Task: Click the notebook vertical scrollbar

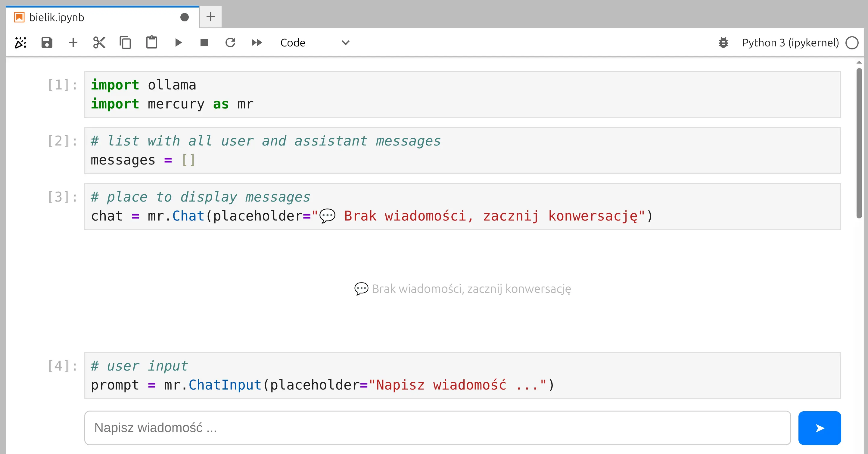Action: pos(859,143)
